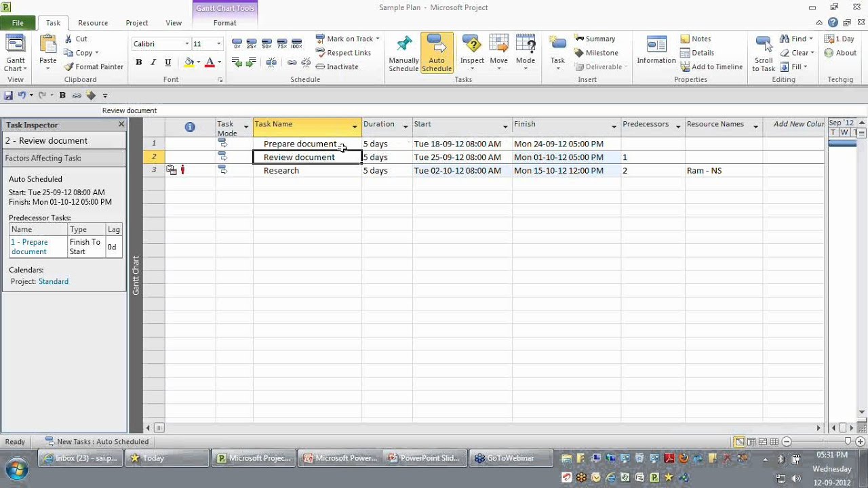Screen dimensions: 868x488
Task: Adjust the timescale zoom slider
Action: tap(848, 442)
